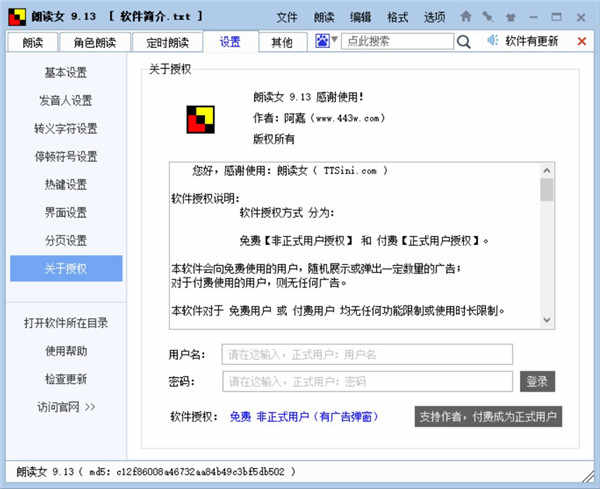Viewport: 600px width, 489px height.
Task: Click the 版权所有 text
Action: [x=274, y=139]
